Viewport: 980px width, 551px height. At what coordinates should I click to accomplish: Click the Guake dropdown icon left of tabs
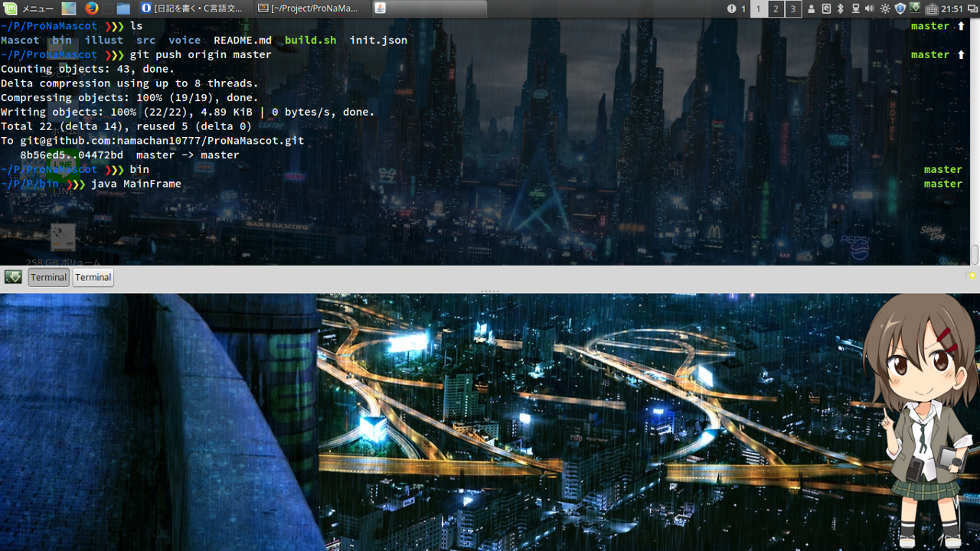tap(13, 277)
